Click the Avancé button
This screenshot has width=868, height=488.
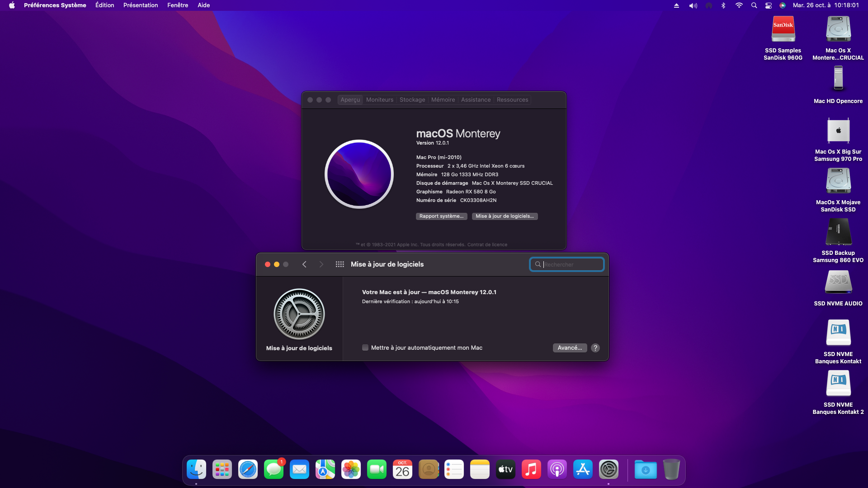[570, 348]
